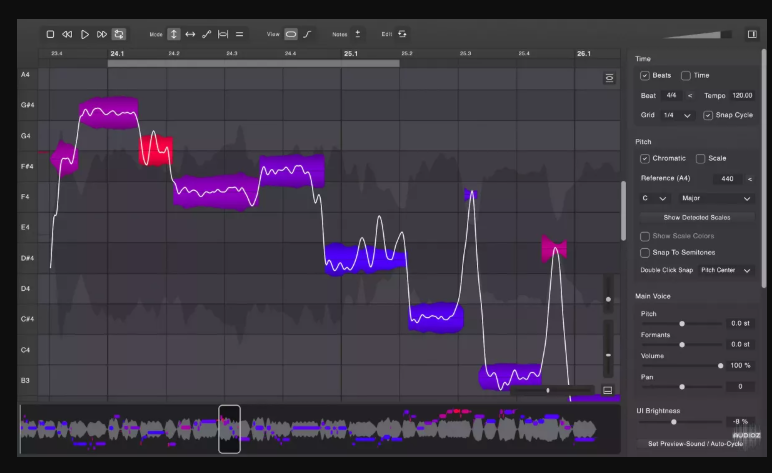The height and width of the screenshot is (473, 772).
Task: Click the Stop playback button
Action: 50,34
